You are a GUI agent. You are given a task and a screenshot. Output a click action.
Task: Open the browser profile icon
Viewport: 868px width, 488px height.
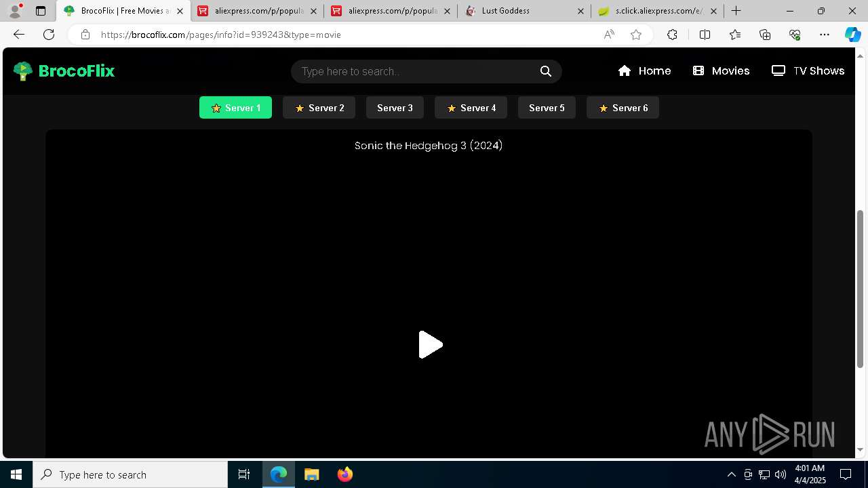(x=15, y=11)
